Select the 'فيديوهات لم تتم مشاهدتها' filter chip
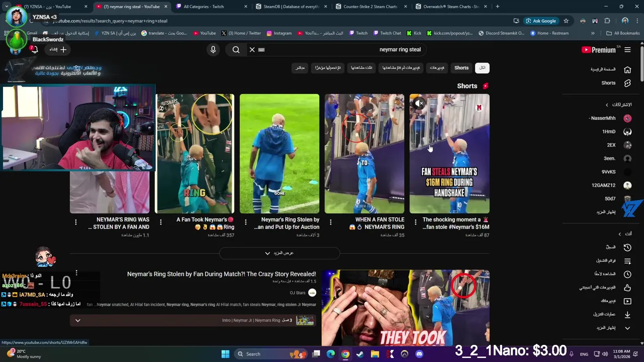This screenshot has height=362, width=644. (401, 68)
